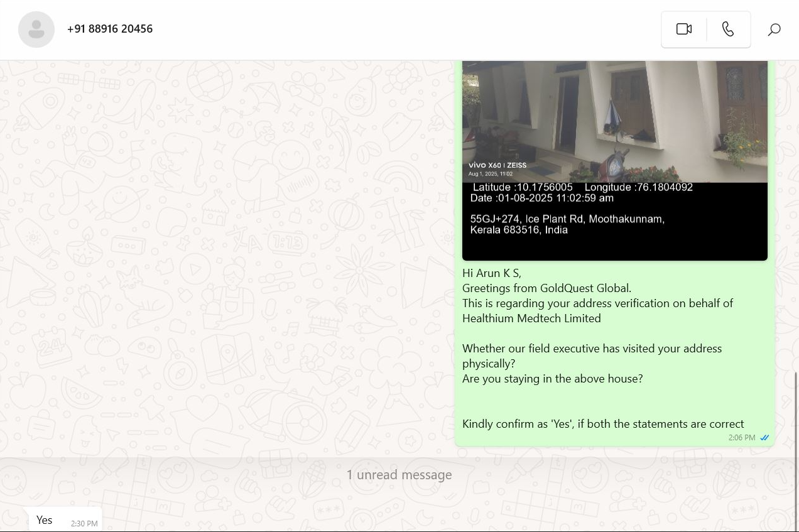
Task: Open the contact's profile picture avatar
Action: [x=36, y=29]
